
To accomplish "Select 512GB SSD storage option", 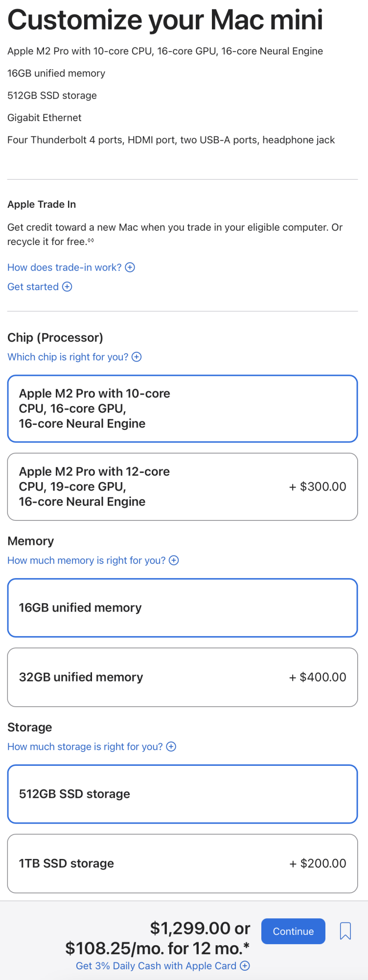I will pyautogui.click(x=182, y=794).
